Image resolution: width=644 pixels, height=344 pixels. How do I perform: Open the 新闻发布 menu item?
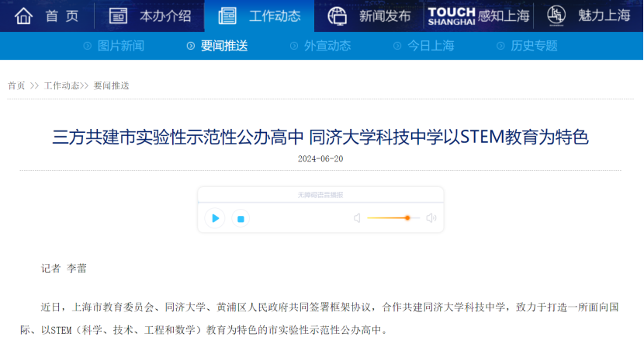pyautogui.click(x=385, y=16)
